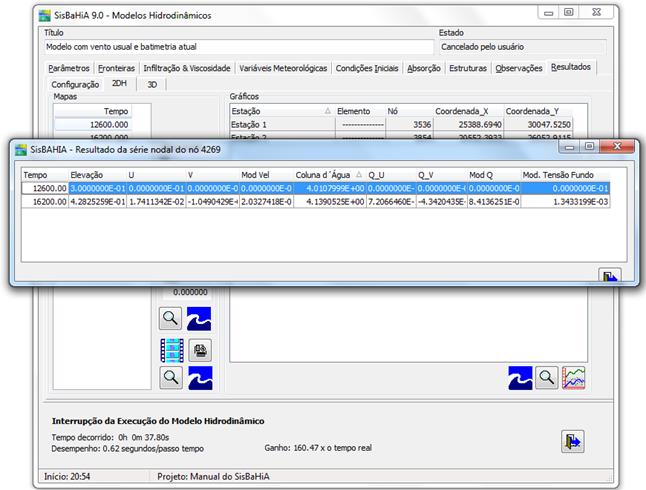646x490 pixels.
Task: Open the line chart graph icon
Action: [x=573, y=377]
